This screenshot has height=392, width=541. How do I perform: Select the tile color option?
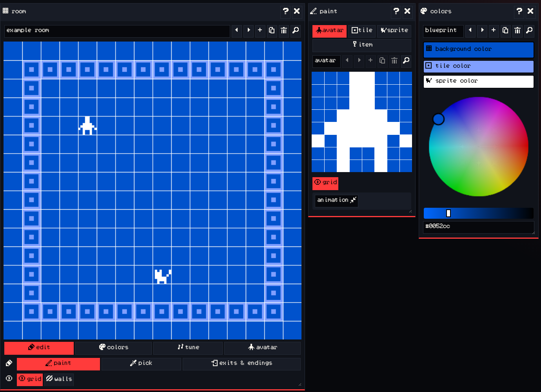pyautogui.click(x=479, y=66)
